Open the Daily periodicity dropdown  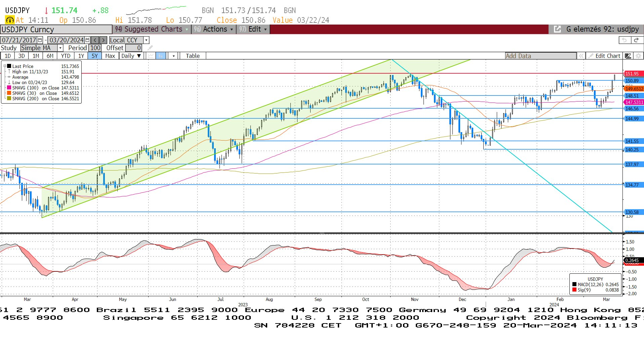pyautogui.click(x=131, y=56)
